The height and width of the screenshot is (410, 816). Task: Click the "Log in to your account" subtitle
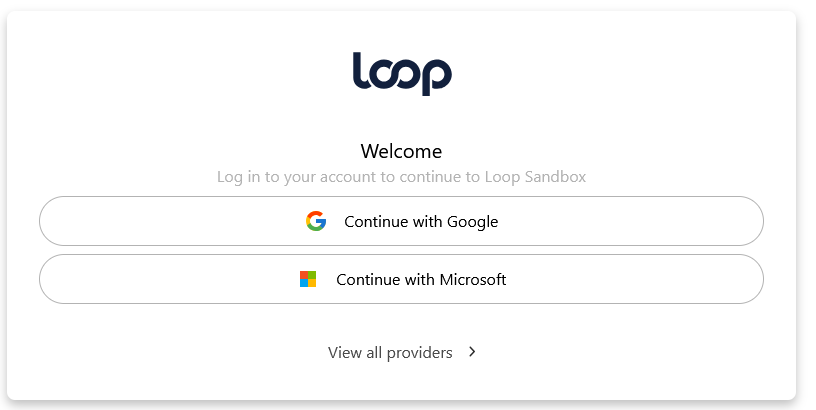(296, 177)
